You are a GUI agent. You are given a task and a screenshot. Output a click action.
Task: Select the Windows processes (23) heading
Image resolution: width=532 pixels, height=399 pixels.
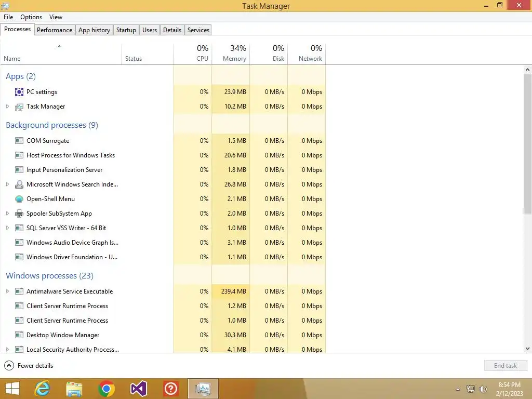(49, 276)
